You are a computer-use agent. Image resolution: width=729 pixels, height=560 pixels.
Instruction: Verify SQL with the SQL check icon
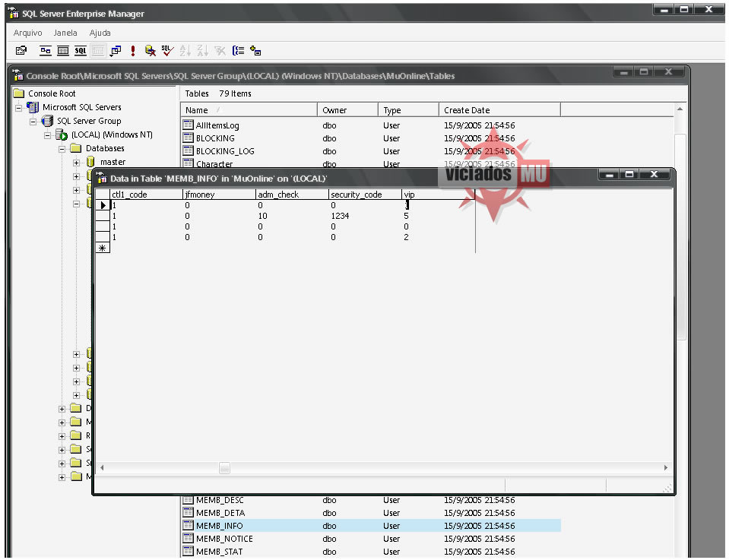click(167, 51)
